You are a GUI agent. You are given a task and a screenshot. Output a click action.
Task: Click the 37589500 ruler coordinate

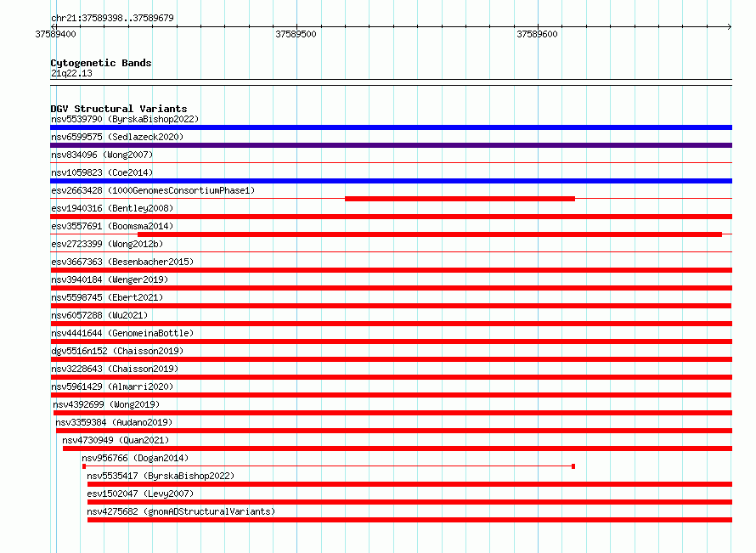pos(296,34)
